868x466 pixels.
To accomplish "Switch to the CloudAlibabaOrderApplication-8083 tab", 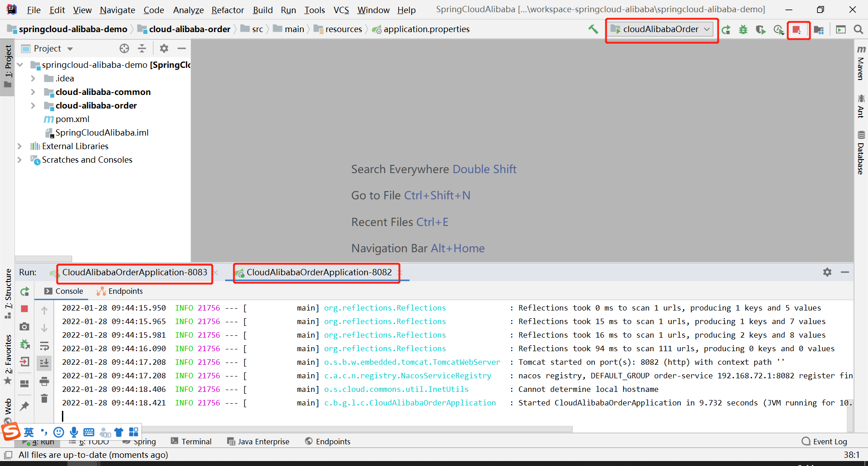I will [x=134, y=272].
